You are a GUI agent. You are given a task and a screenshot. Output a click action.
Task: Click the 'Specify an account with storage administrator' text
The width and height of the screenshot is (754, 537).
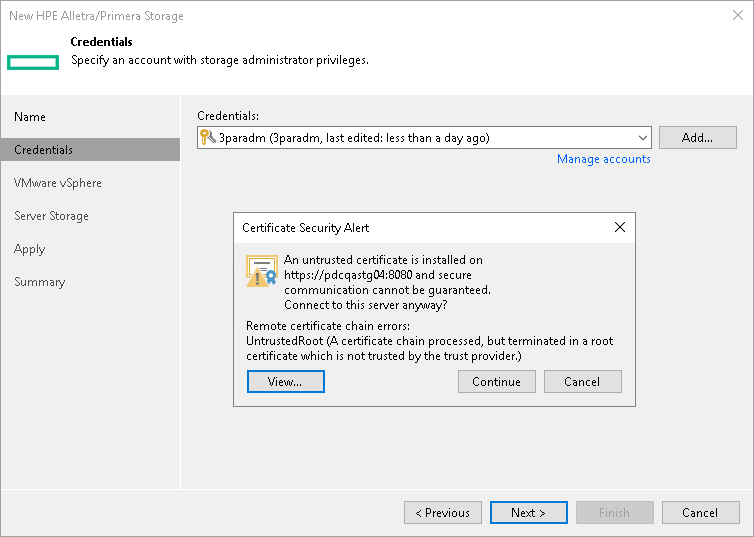[x=220, y=61]
